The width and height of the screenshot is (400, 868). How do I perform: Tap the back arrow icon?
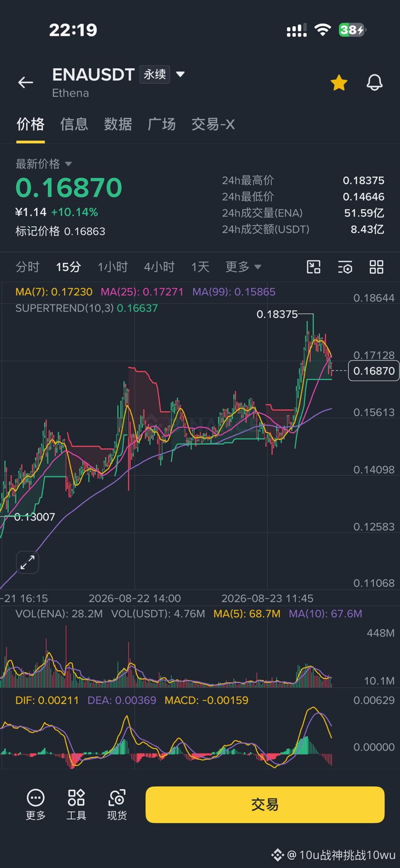tap(26, 82)
